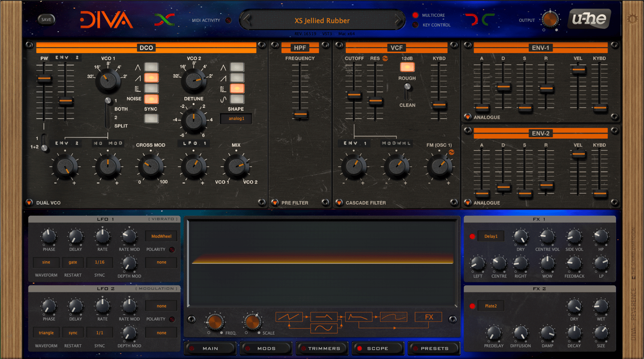Toggle KEY CONTROL indicator
This screenshot has height=359, width=644.
[x=416, y=25]
